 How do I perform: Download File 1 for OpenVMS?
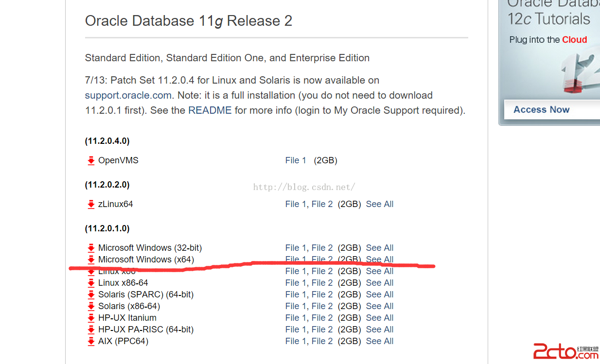click(x=296, y=160)
